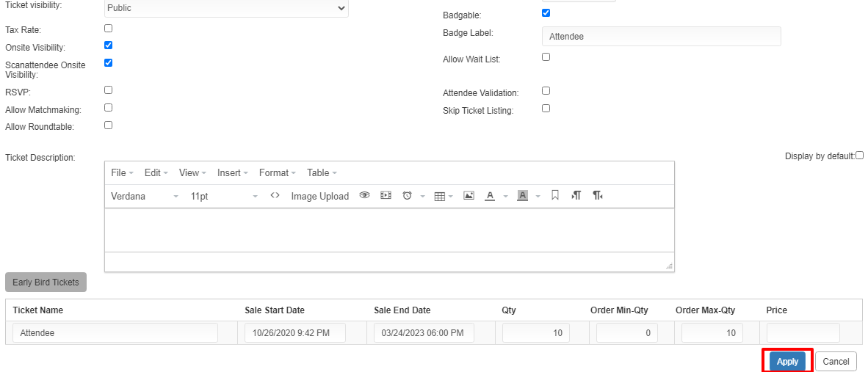Click the editor resize handle corner
The width and height of the screenshot is (868, 372).
click(x=670, y=266)
